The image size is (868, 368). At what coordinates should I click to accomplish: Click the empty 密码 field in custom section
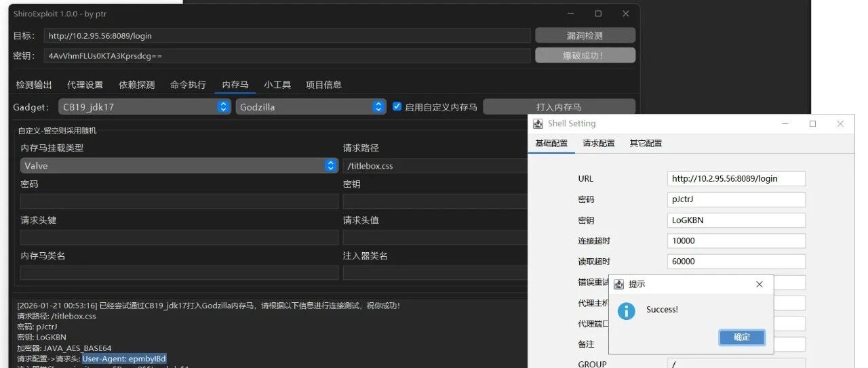tap(179, 201)
